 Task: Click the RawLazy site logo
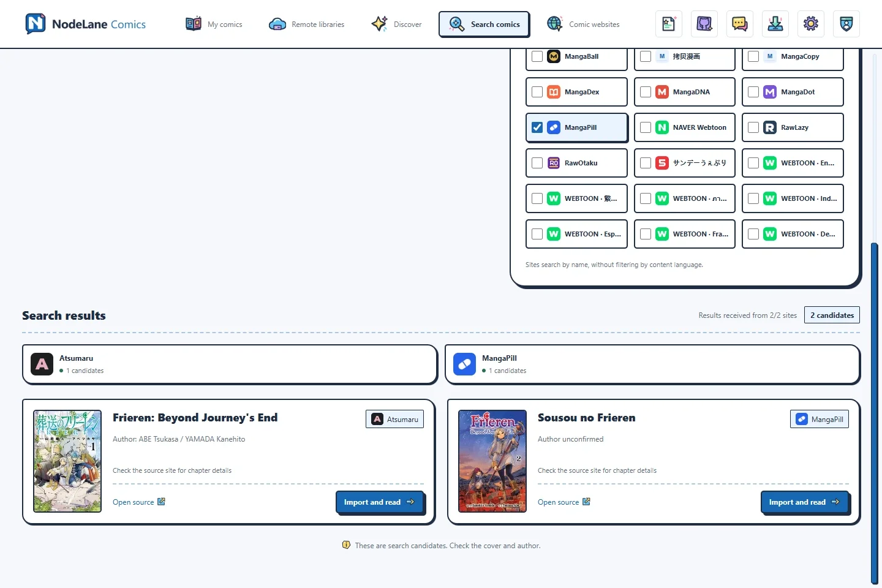tap(770, 127)
